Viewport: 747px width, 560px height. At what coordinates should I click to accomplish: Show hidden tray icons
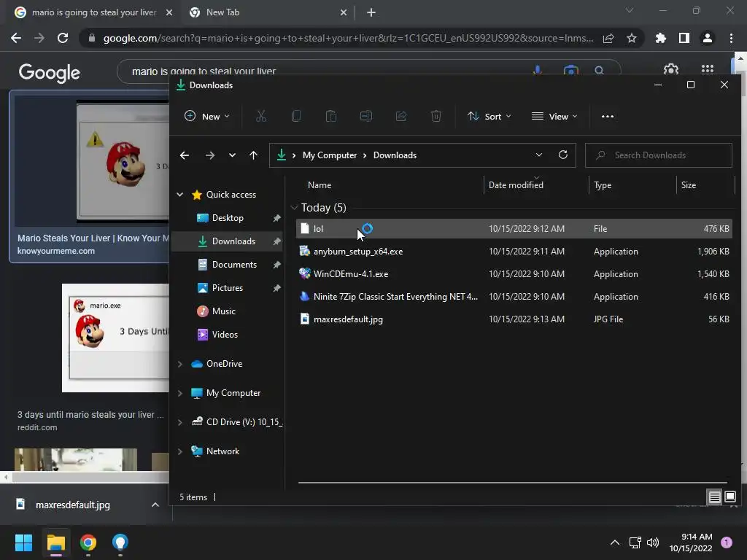pyautogui.click(x=615, y=542)
